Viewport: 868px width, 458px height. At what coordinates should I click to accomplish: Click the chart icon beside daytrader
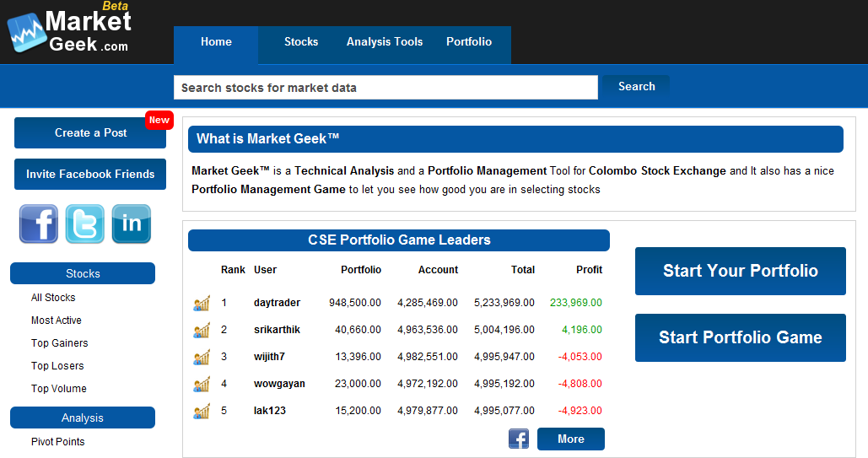202,303
